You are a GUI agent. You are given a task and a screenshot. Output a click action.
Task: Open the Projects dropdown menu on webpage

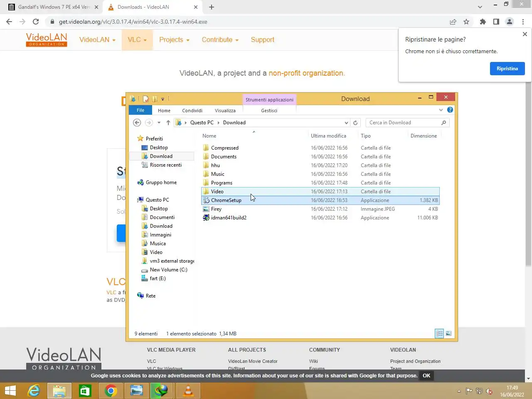click(174, 40)
